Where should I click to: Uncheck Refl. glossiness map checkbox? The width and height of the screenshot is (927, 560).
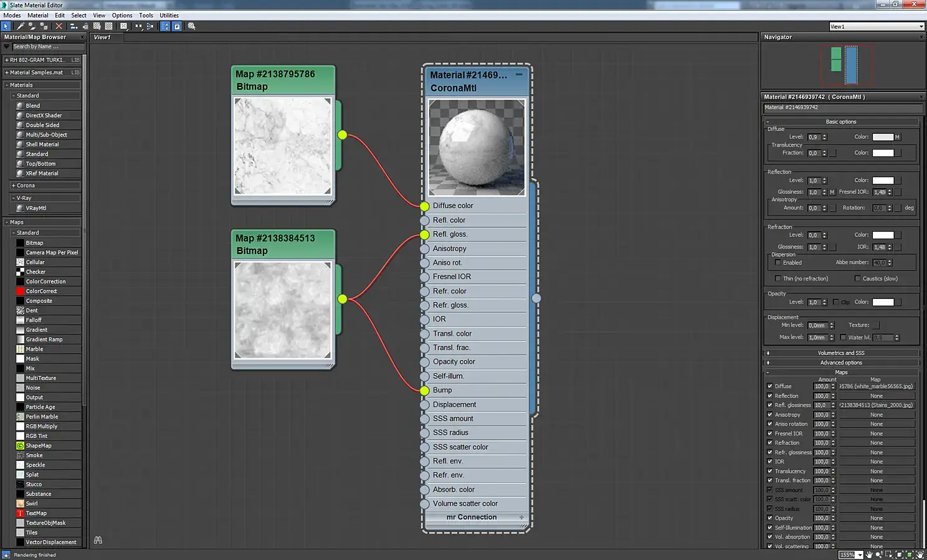click(770, 405)
